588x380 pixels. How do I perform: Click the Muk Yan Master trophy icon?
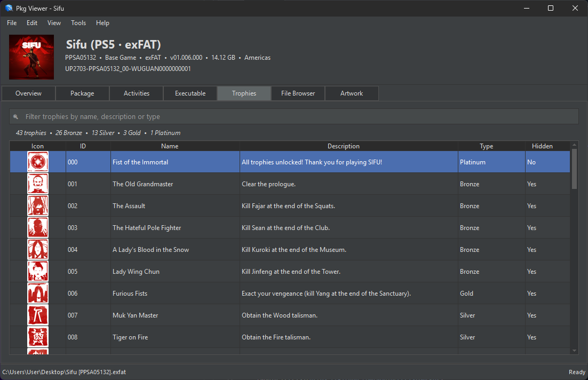click(38, 315)
